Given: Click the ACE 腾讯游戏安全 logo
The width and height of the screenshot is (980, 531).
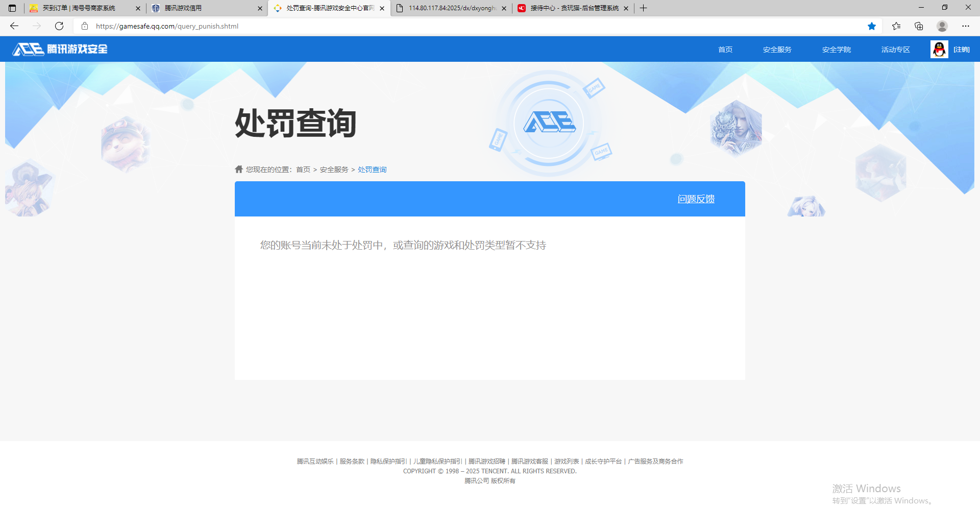Looking at the screenshot, I should (60, 49).
